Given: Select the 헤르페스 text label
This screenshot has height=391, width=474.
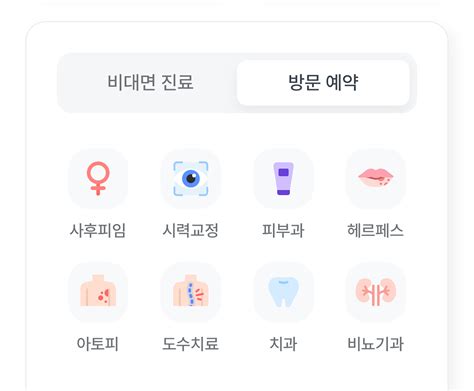Looking at the screenshot, I should (376, 230).
